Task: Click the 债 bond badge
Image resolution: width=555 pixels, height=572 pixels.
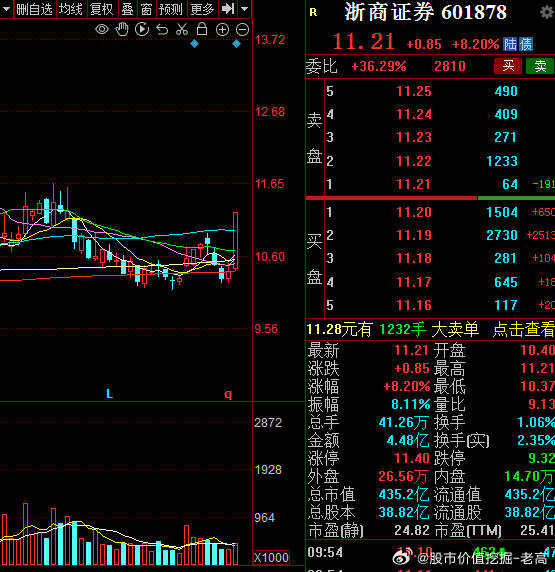Action: click(526, 44)
